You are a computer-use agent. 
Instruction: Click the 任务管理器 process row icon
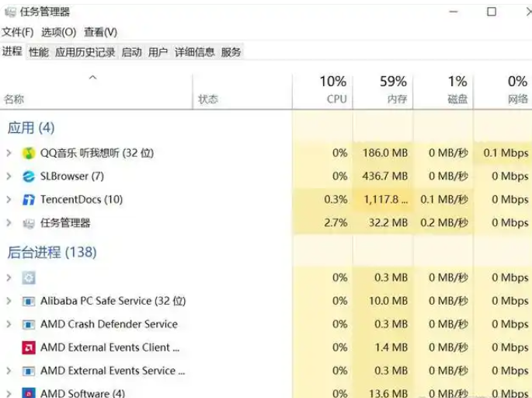[x=29, y=223]
